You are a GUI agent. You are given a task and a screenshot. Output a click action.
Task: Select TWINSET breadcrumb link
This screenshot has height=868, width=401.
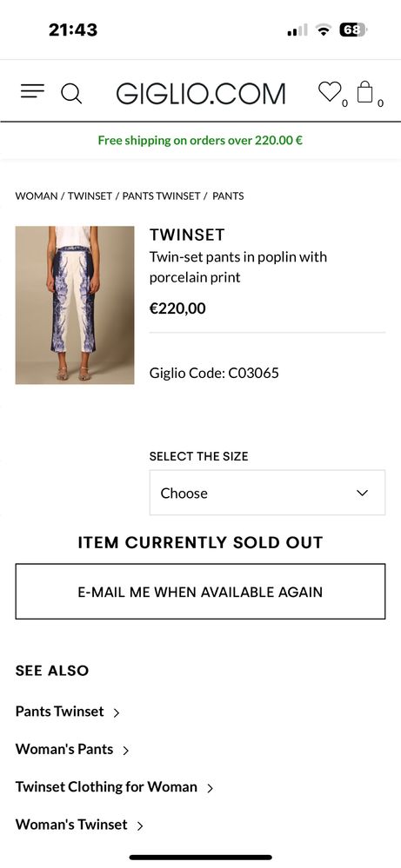tap(90, 196)
